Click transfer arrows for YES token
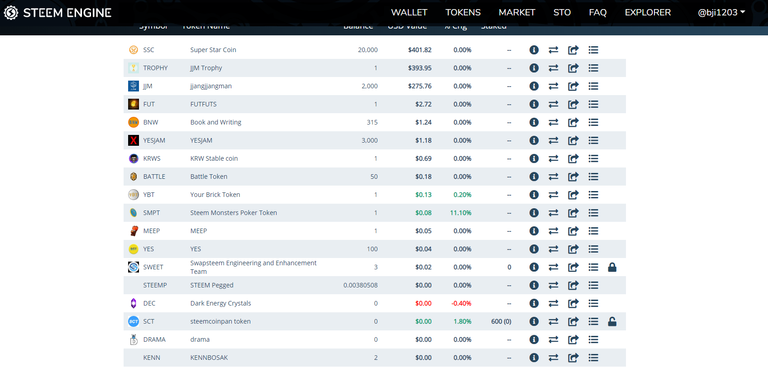 pyautogui.click(x=553, y=249)
